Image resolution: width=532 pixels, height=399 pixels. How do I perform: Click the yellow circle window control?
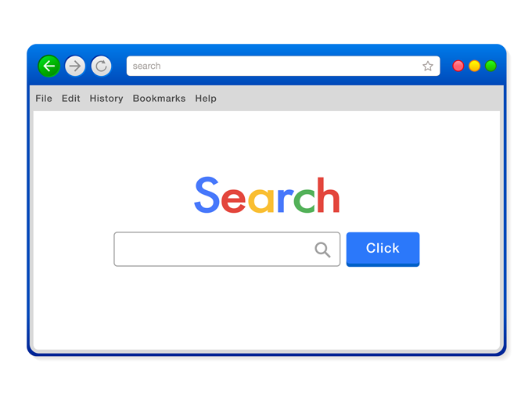(474, 66)
